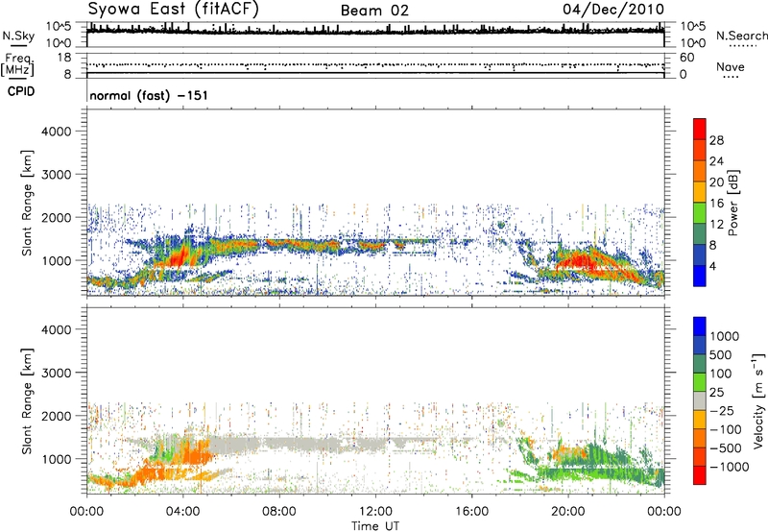Click the blue top of the velocity colorbar
This screenshot has width=768, height=532.
pyautogui.click(x=700, y=326)
